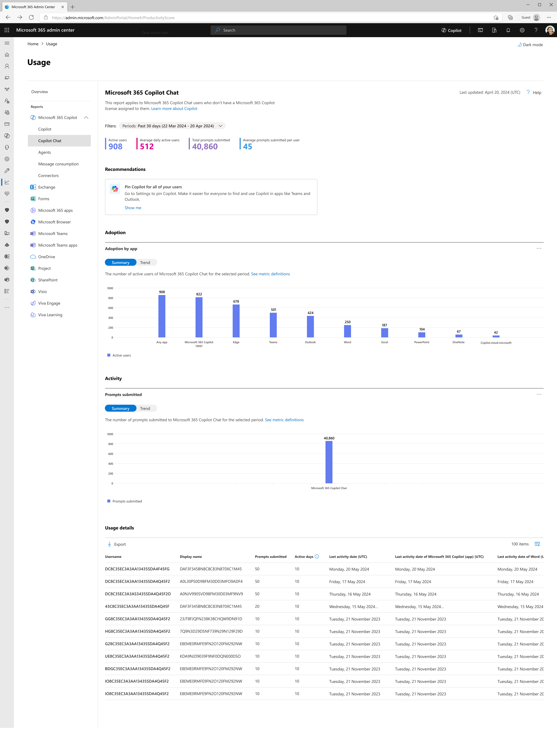The width and height of the screenshot is (557, 756).
Task: Click Show me in recommendation card
Action: [x=133, y=208]
